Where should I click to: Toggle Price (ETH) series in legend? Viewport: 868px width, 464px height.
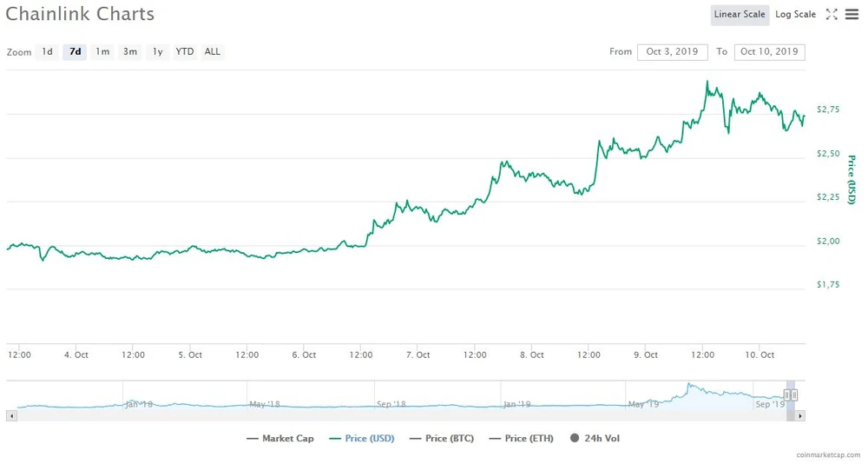(523, 439)
